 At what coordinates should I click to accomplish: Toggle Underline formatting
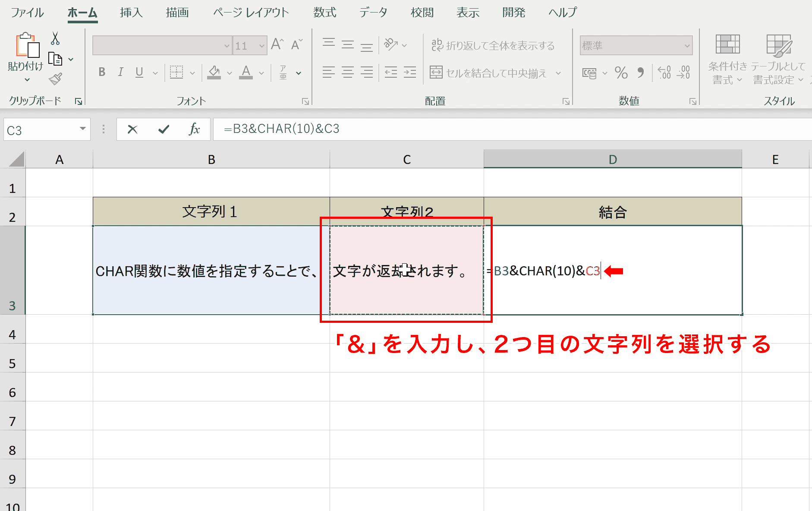(x=139, y=72)
